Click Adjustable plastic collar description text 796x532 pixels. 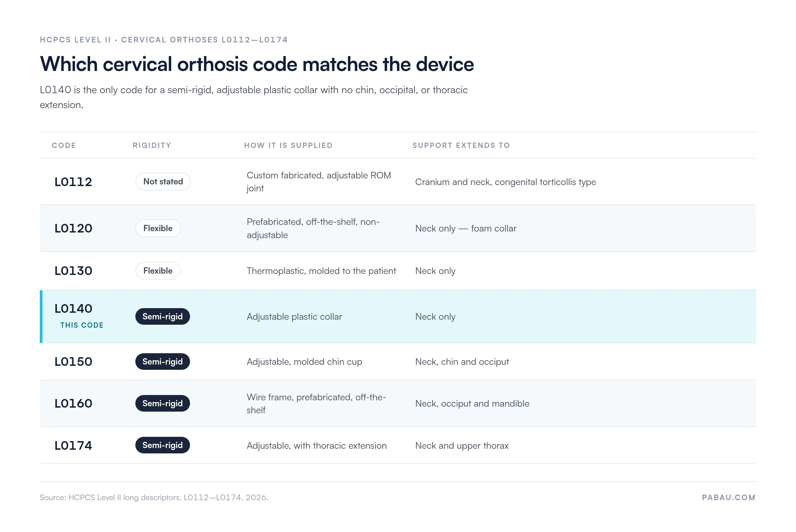pyautogui.click(x=294, y=316)
